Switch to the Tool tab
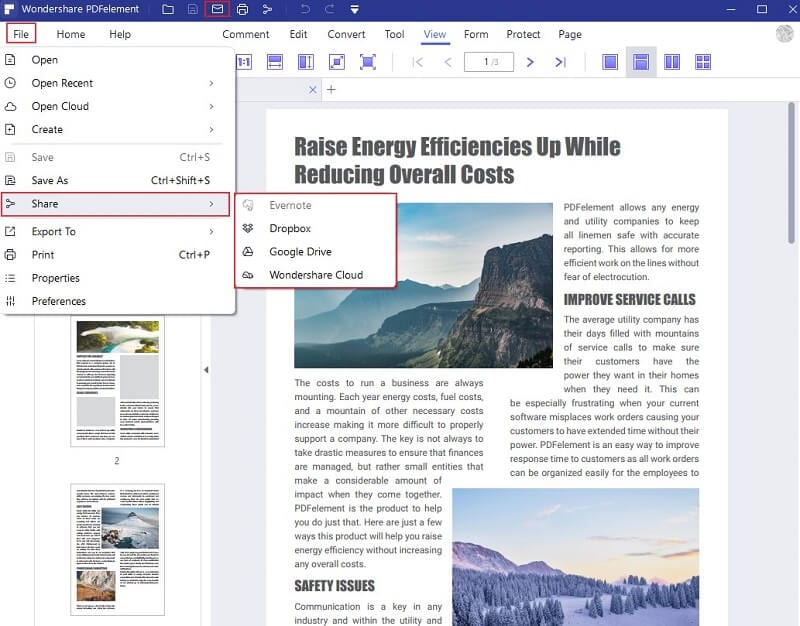Screen dimensions: 800x626 tap(394, 34)
